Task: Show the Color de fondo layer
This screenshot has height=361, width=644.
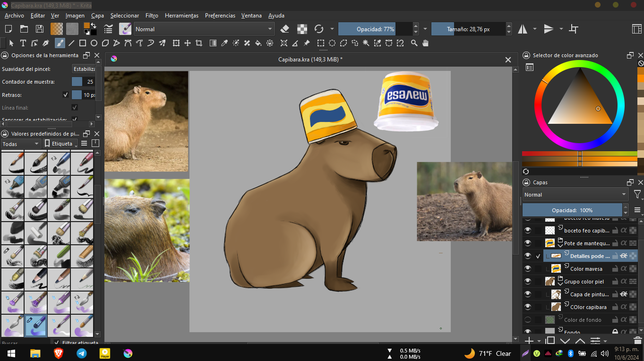Action: 528,319
